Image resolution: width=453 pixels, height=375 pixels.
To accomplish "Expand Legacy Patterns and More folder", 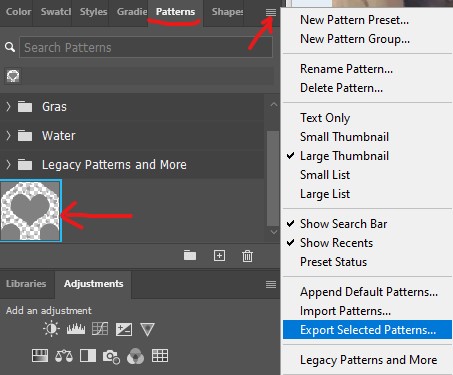I will click(x=8, y=164).
